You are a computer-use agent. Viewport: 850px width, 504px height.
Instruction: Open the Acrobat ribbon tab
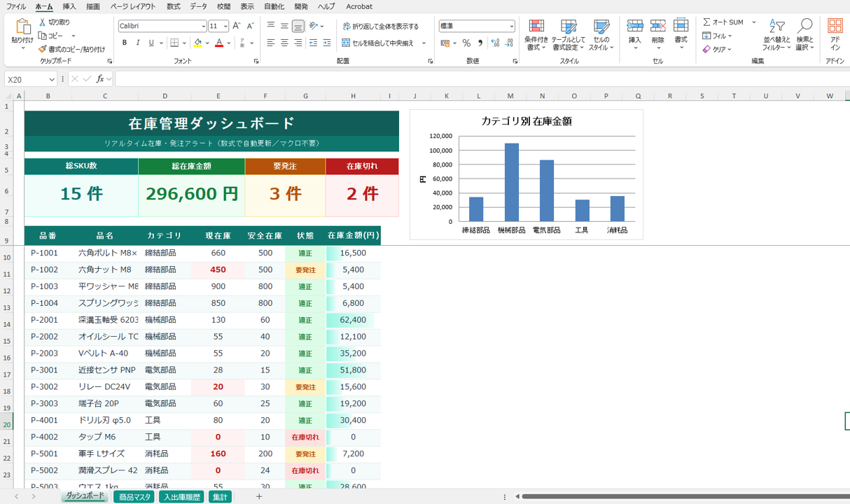359,6
